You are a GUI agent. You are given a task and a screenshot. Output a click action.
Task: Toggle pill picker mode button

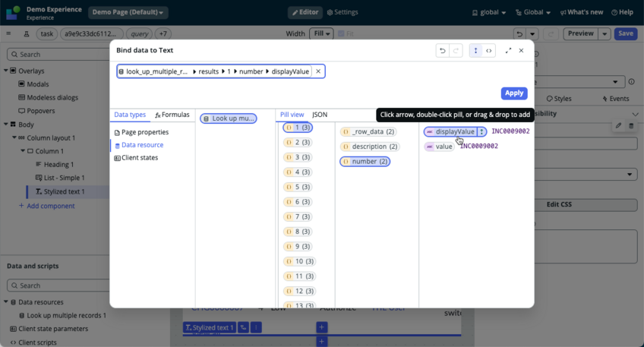coord(475,51)
